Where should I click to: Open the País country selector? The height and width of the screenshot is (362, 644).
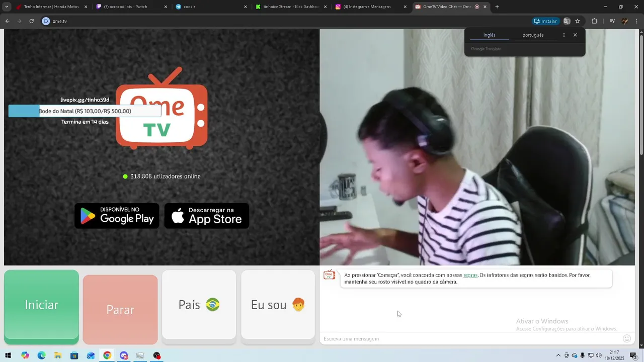tap(199, 305)
